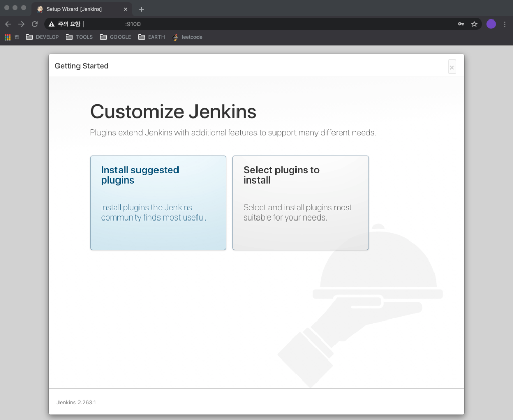Close the Setup Wizard browser tab
The width and height of the screenshot is (513, 420).
click(125, 9)
